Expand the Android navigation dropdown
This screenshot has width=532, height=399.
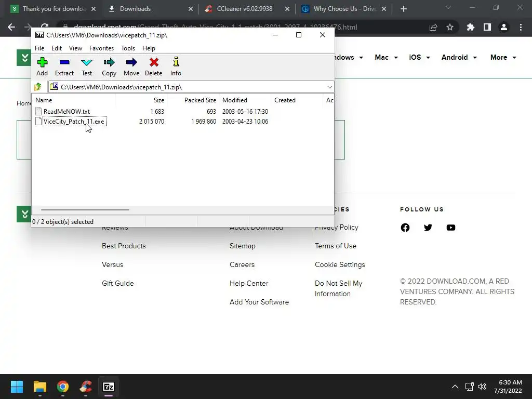tap(459, 57)
